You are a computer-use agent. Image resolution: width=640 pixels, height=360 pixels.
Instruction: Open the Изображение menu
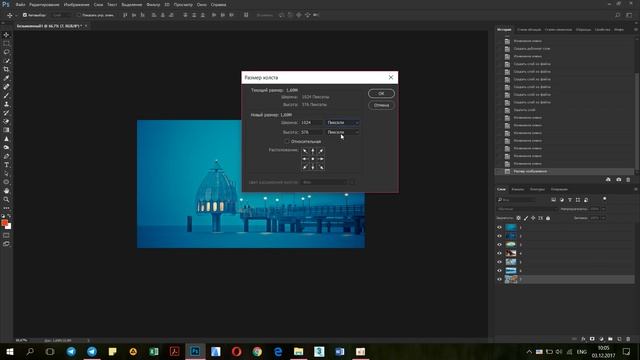(76, 4)
